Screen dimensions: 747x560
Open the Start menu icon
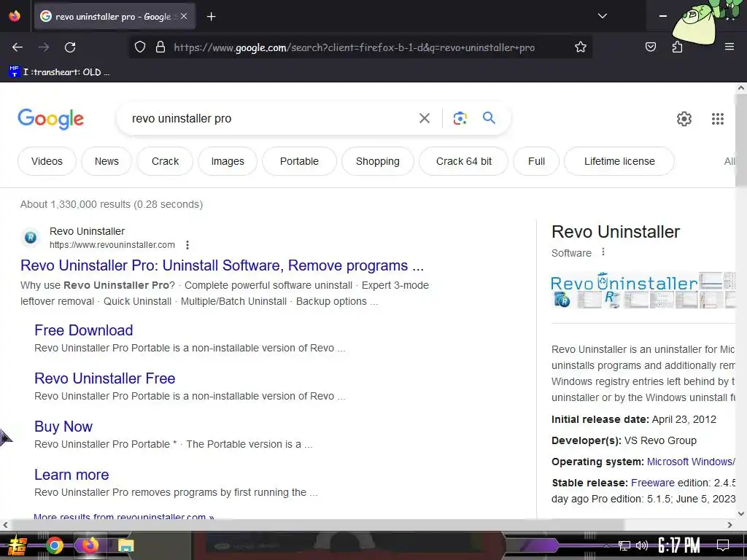point(17,545)
